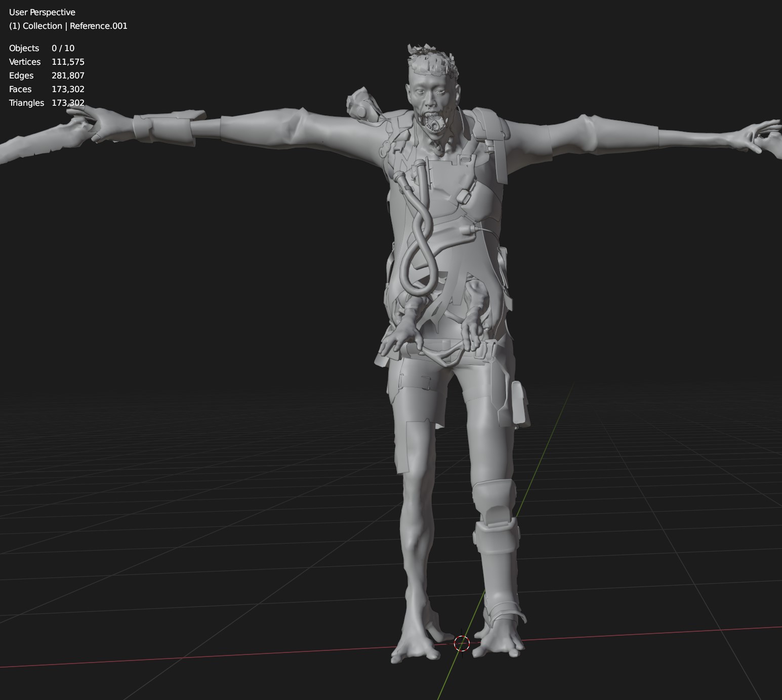This screenshot has width=782, height=700.
Task: Click the vertex count "111,575"
Action: (68, 62)
